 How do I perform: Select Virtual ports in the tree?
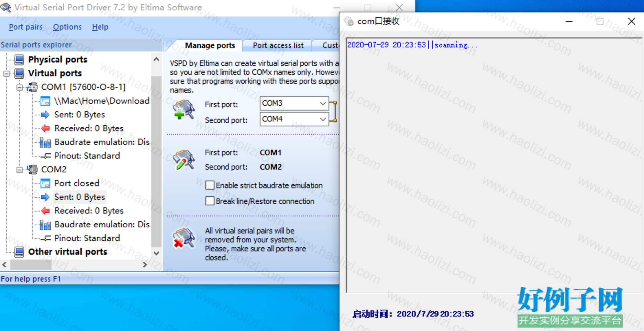click(55, 73)
